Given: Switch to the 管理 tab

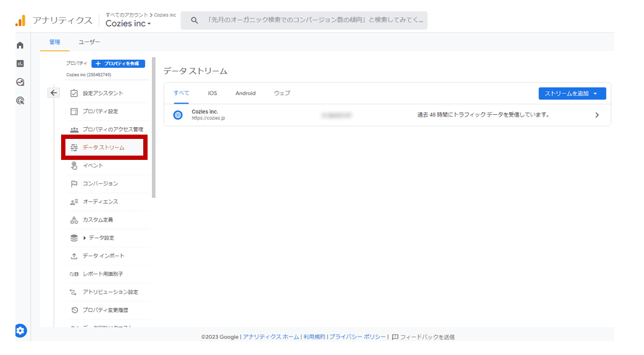Looking at the screenshot, I should [x=54, y=42].
